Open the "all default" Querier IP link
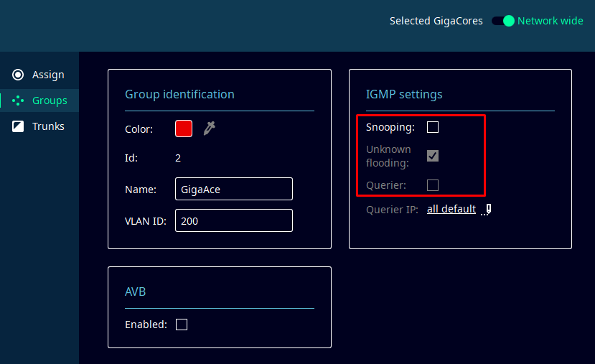Image resolution: width=595 pixels, height=364 pixels. tap(451, 209)
